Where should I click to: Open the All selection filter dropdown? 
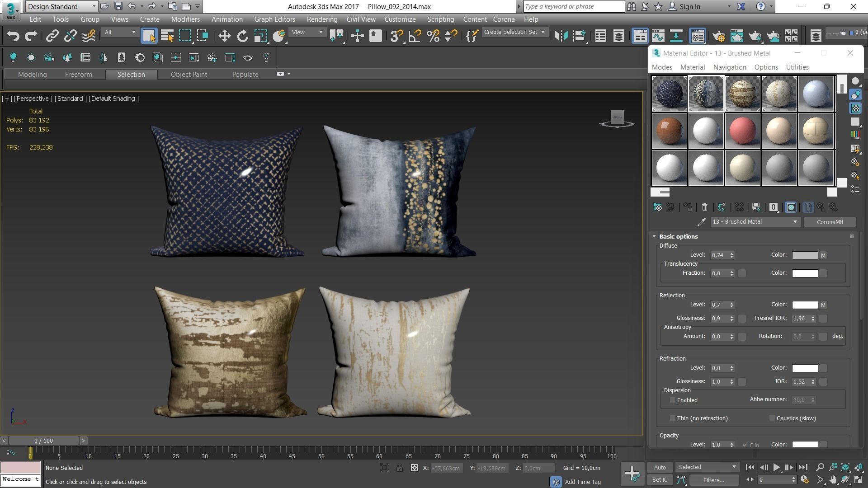[x=119, y=32]
